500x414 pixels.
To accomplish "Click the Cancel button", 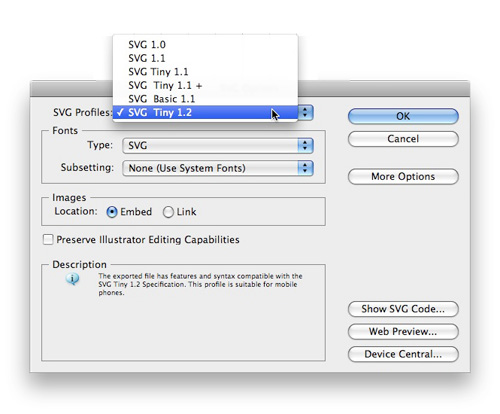I will [x=403, y=139].
